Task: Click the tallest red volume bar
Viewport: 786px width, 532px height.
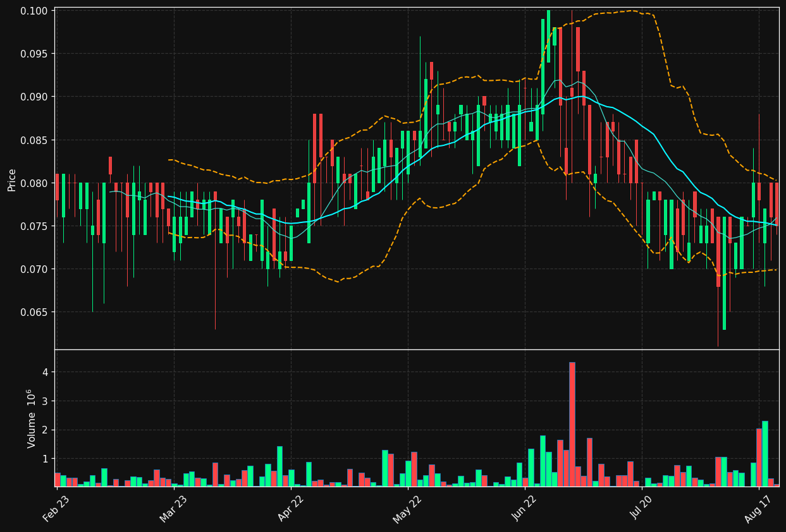Action: pos(572,424)
